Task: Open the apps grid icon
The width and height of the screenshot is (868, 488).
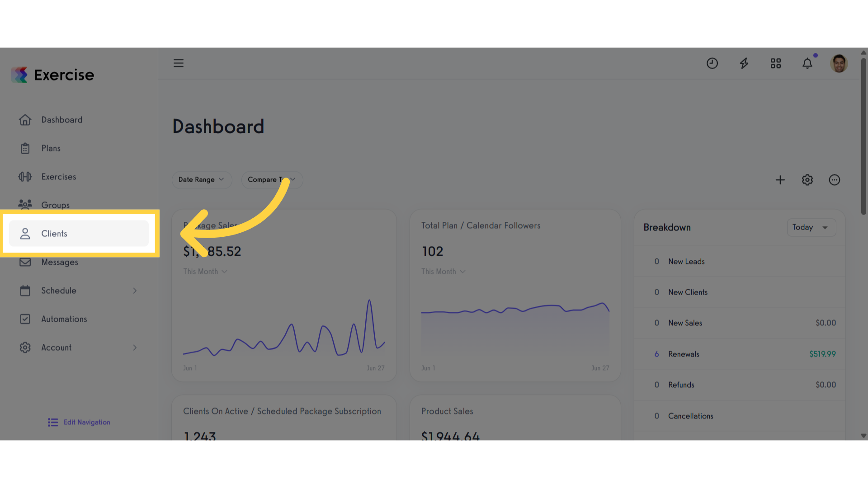Action: tap(776, 63)
